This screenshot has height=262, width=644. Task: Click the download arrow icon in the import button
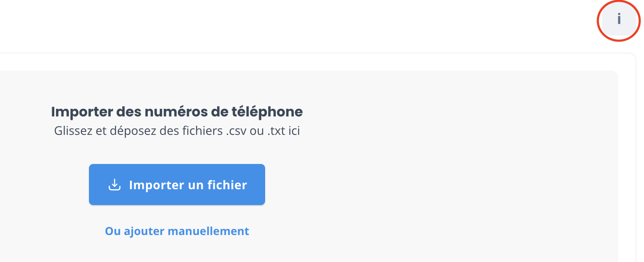click(115, 185)
